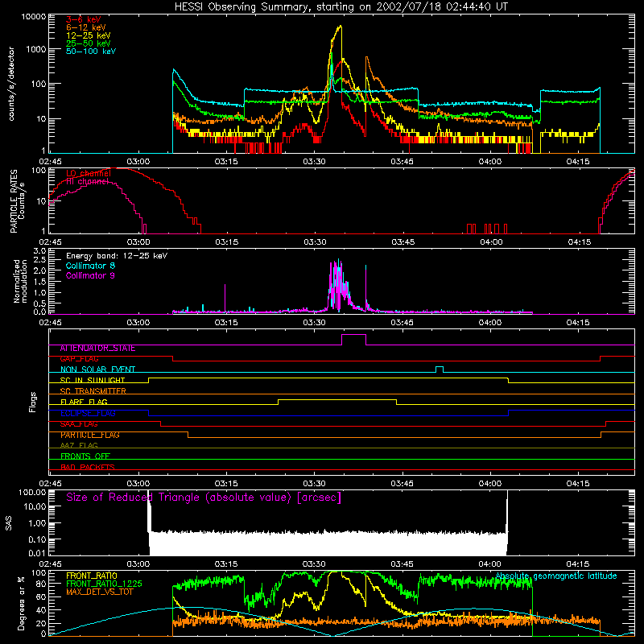Click the 03:30 tick label under Flags panel
Viewport: 644px width, 644px height.
coord(314,484)
